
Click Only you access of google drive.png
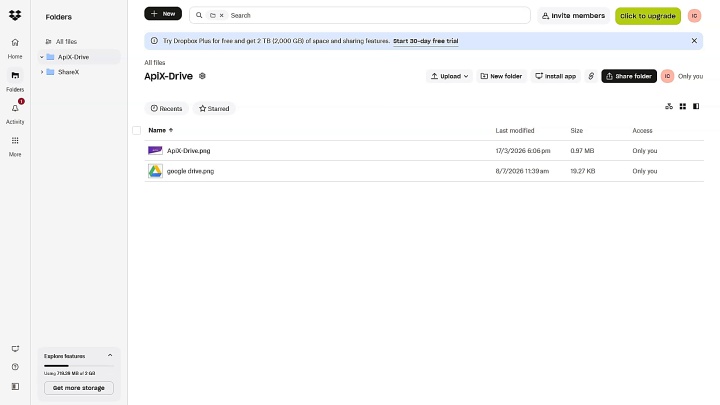[645, 171]
